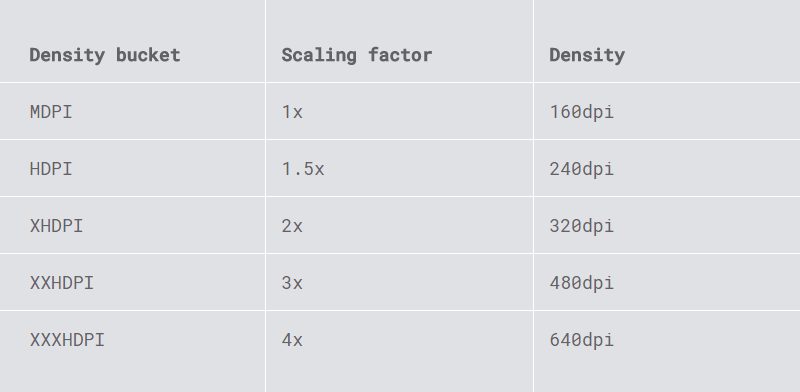Click the Scaling factor column header
The width and height of the screenshot is (800, 392).
click(357, 55)
